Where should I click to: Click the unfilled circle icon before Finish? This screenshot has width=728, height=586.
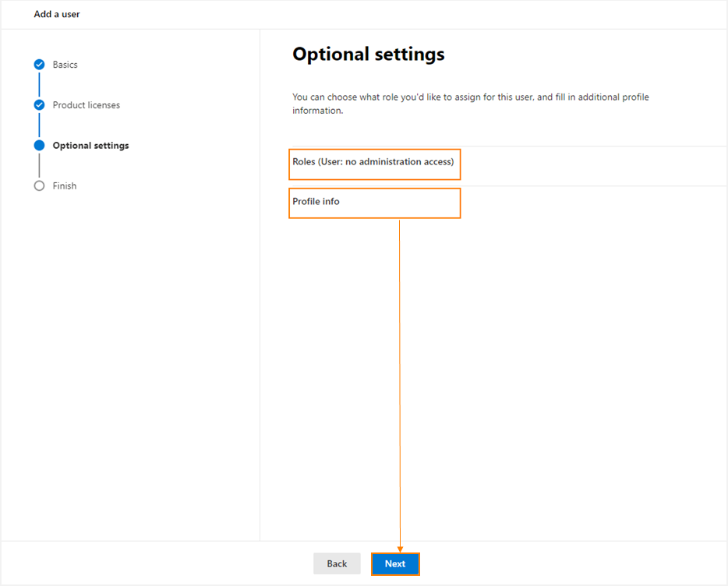(39, 185)
